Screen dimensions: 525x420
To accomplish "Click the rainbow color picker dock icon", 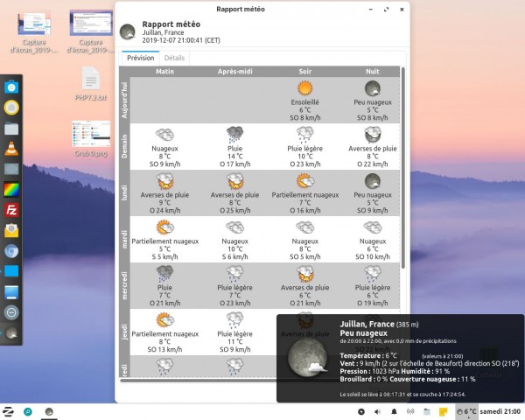I will coord(11,189).
